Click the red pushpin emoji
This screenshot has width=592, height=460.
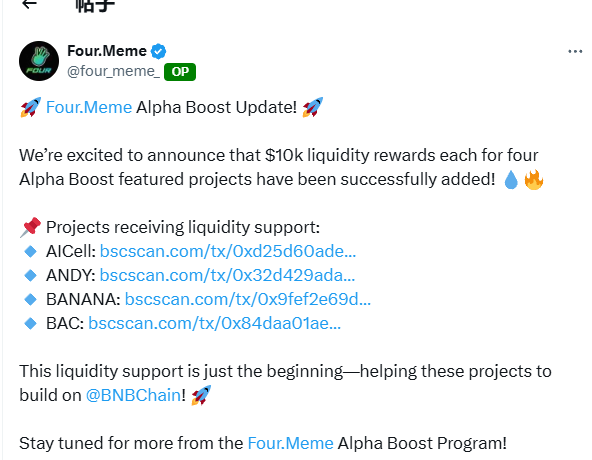coord(31,227)
